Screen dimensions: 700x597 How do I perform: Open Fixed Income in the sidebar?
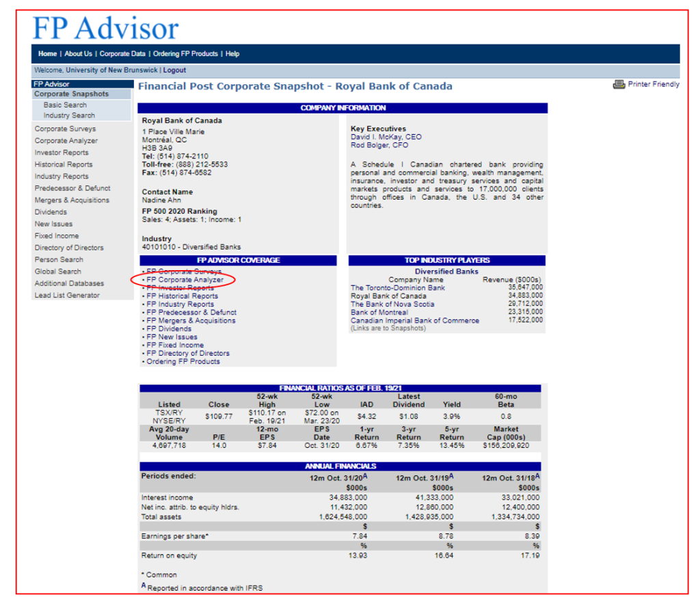(57, 236)
